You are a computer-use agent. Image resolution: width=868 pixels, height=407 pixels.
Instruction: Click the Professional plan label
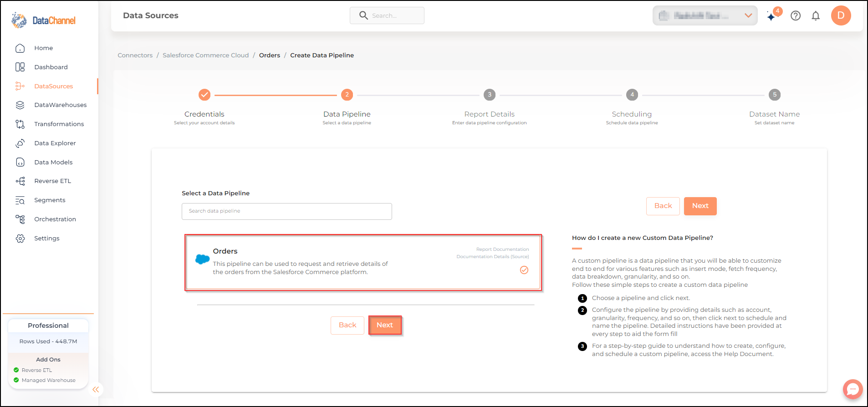click(x=48, y=326)
